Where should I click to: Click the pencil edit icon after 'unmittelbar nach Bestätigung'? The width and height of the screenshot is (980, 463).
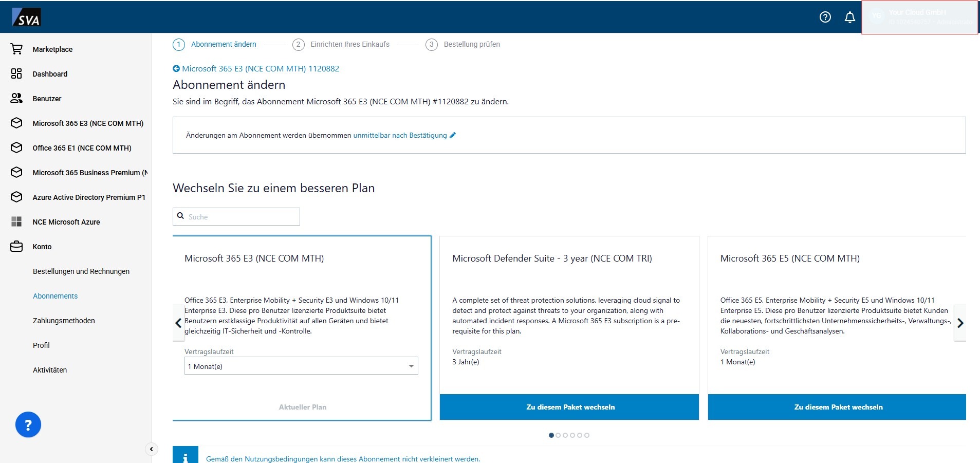pos(453,135)
